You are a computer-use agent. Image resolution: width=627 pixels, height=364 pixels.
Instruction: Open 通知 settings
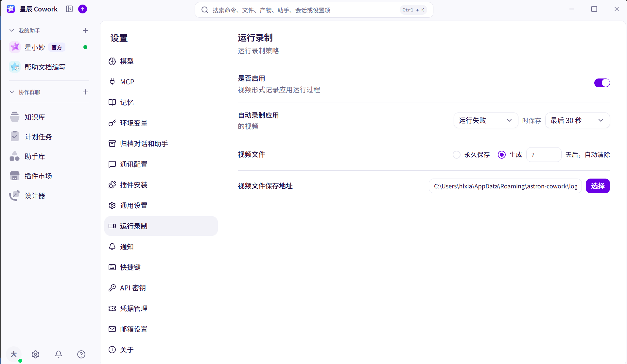coord(161,247)
